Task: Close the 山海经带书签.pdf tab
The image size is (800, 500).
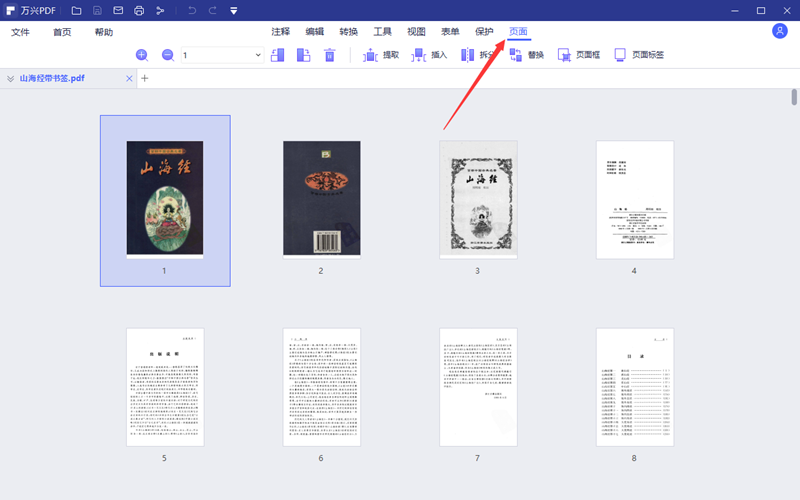Action: 129,78
